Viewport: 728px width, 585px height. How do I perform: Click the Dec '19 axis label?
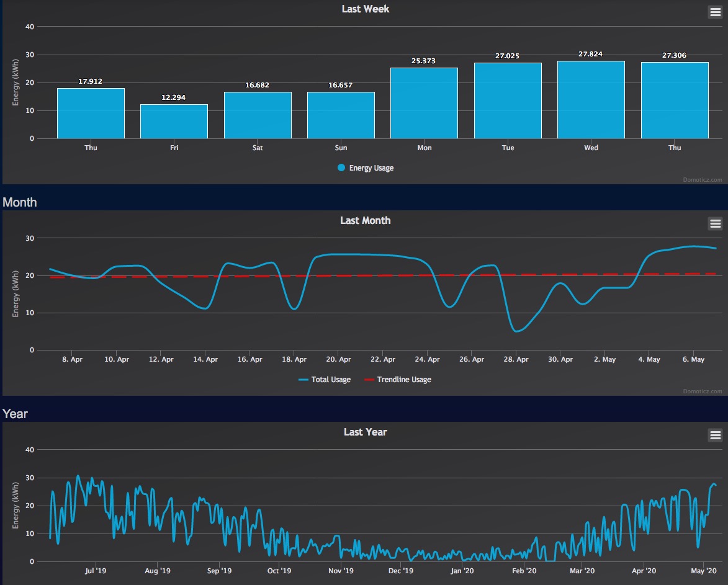click(x=401, y=571)
